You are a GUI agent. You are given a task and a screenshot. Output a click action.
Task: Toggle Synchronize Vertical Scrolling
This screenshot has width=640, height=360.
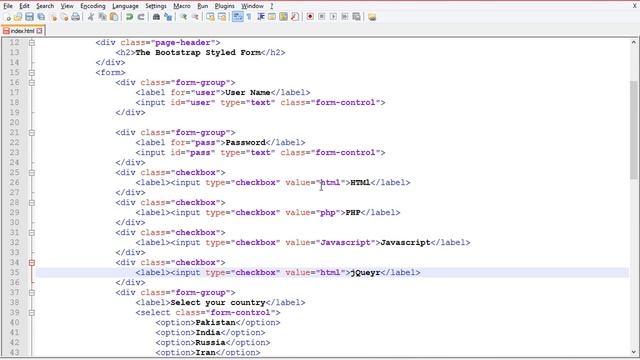coord(210,17)
